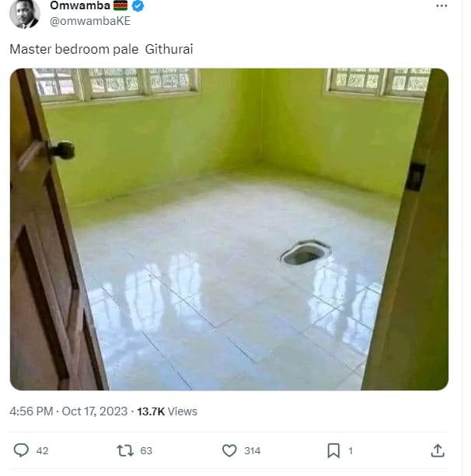Click the retweet count 63
Viewport: 471px width, 476px height.
tap(146, 450)
